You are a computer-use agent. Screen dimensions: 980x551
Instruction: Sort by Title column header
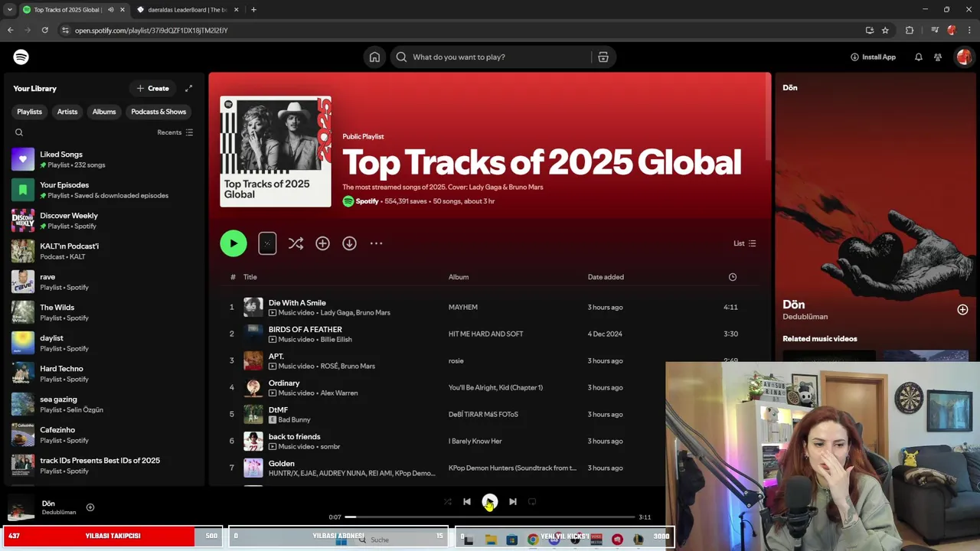(x=250, y=277)
